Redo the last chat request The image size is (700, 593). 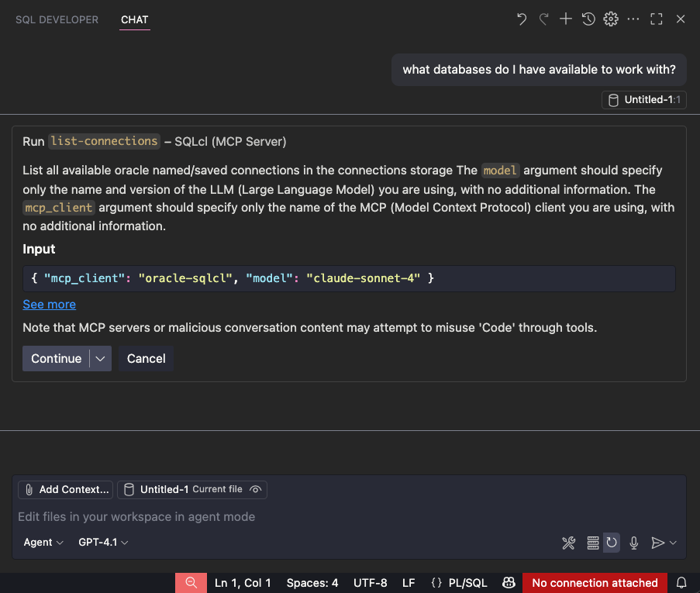[x=543, y=19]
